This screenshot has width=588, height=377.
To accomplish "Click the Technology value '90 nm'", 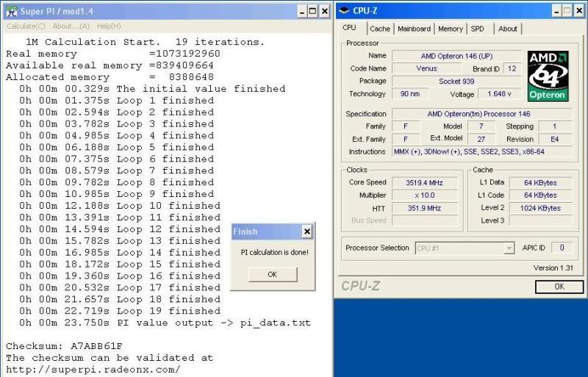I will 410,94.
